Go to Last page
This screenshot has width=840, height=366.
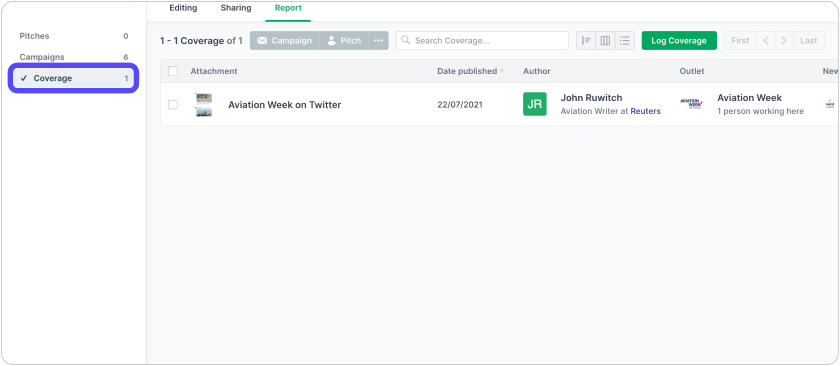click(809, 41)
